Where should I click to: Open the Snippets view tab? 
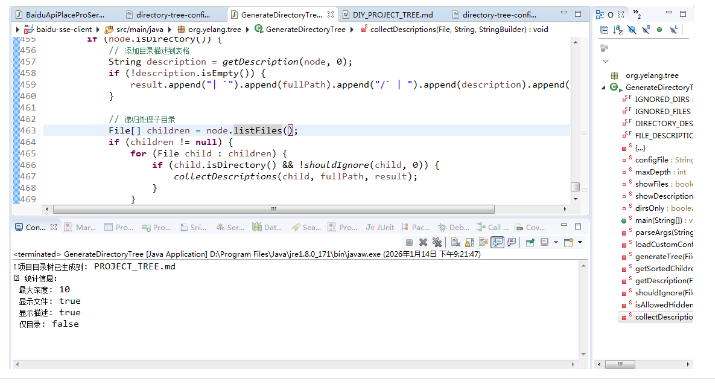click(193, 227)
